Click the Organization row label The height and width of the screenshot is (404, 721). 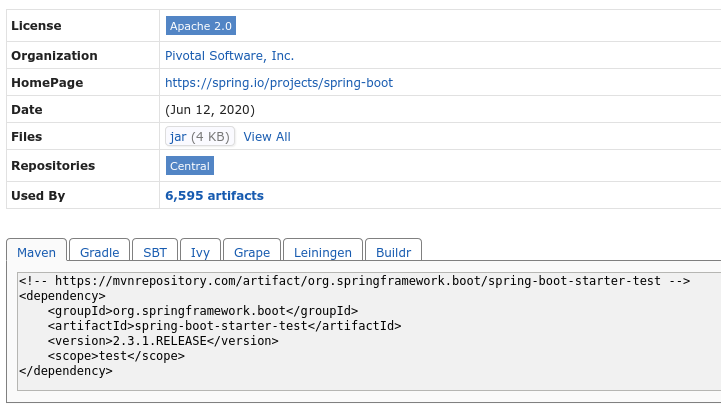(x=54, y=56)
